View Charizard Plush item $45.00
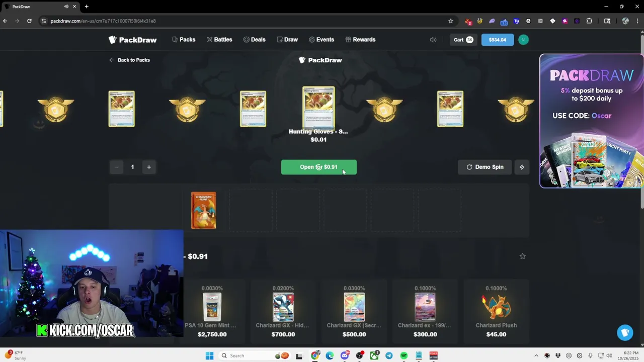 (x=496, y=312)
